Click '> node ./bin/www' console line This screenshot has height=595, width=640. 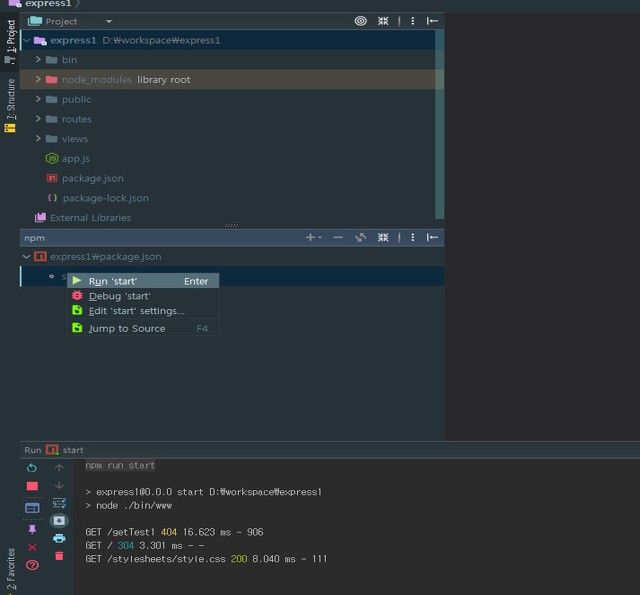tap(129, 505)
